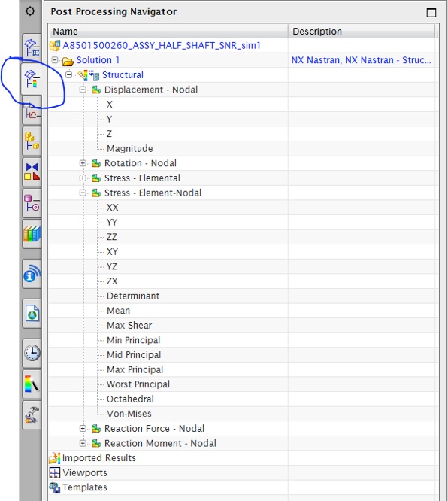Select Von-Mises stress result
This screenshot has width=448, height=501.
(x=129, y=414)
